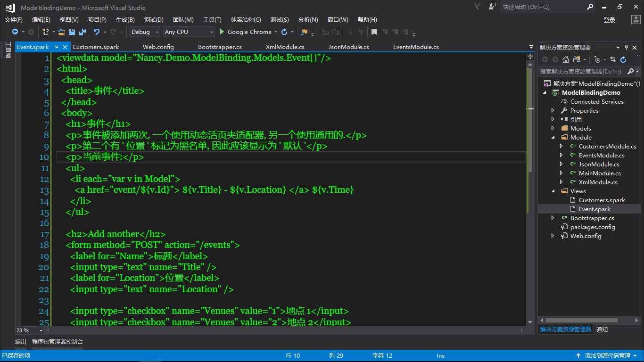This screenshot has height=362, width=644.
Task: Open the 输出 output panel tab
Action: pyautogui.click(x=21, y=342)
